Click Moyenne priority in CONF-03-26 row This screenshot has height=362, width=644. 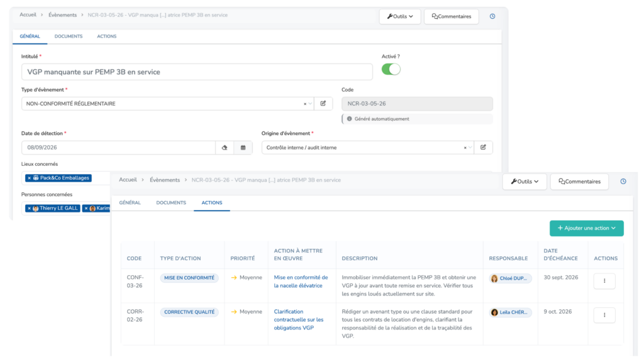pyautogui.click(x=247, y=277)
